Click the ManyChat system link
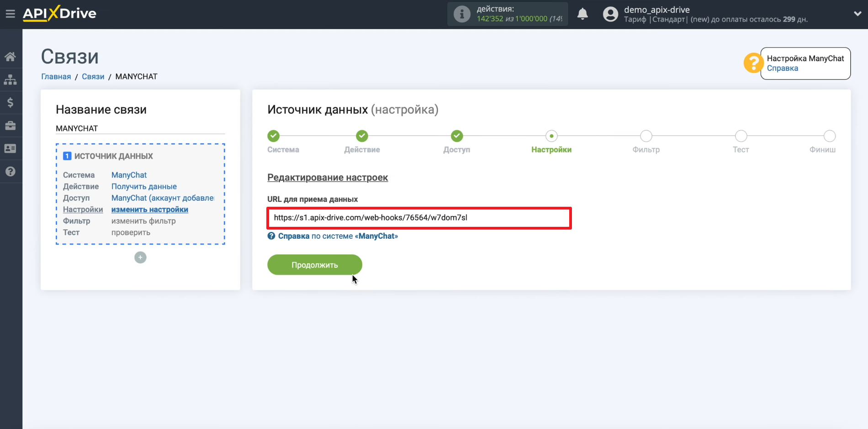Viewport: 868px width, 429px height. point(129,175)
